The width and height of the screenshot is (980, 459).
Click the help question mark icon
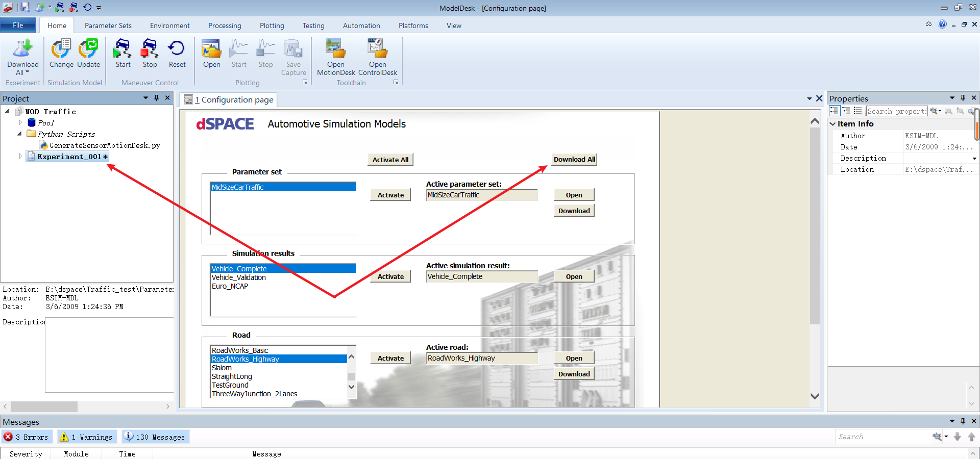click(942, 24)
